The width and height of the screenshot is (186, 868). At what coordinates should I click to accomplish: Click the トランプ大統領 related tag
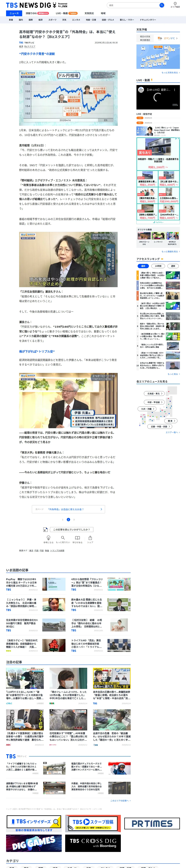[x=57, y=551]
